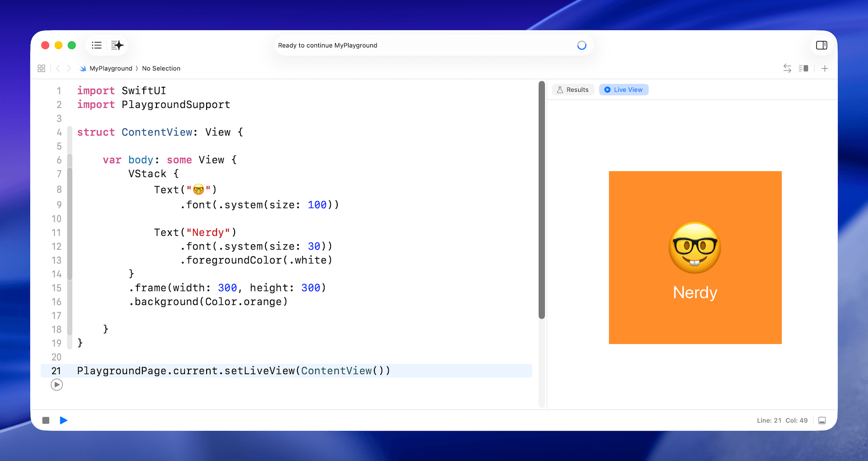Click the activity progress spinner
The width and height of the screenshot is (868, 461).
(581, 45)
